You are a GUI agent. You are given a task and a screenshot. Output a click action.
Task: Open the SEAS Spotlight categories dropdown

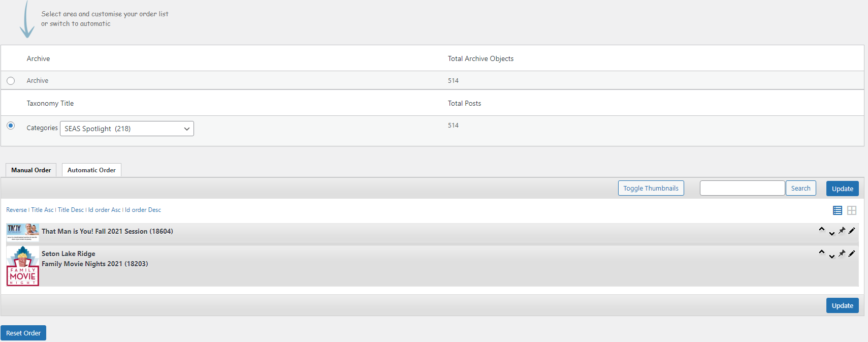click(127, 129)
